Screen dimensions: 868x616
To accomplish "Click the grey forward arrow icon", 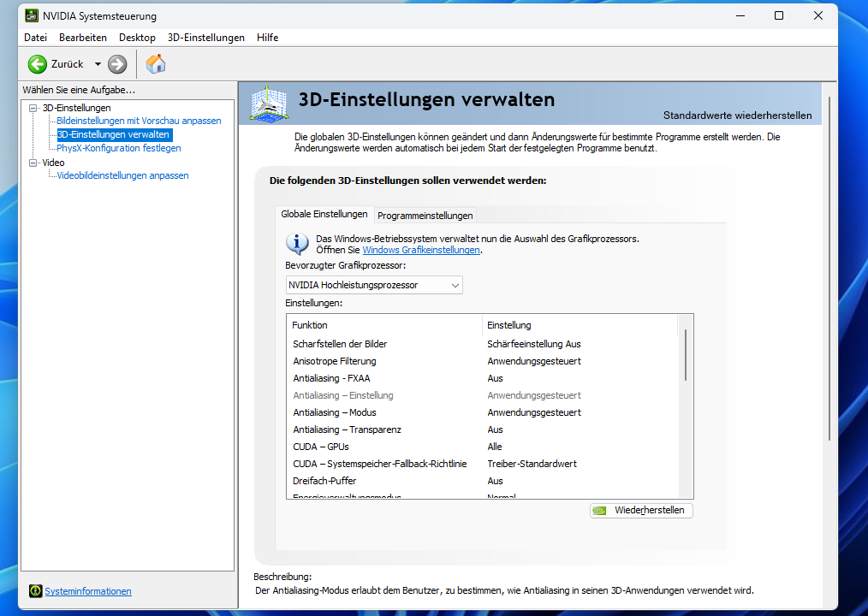I will (x=117, y=64).
